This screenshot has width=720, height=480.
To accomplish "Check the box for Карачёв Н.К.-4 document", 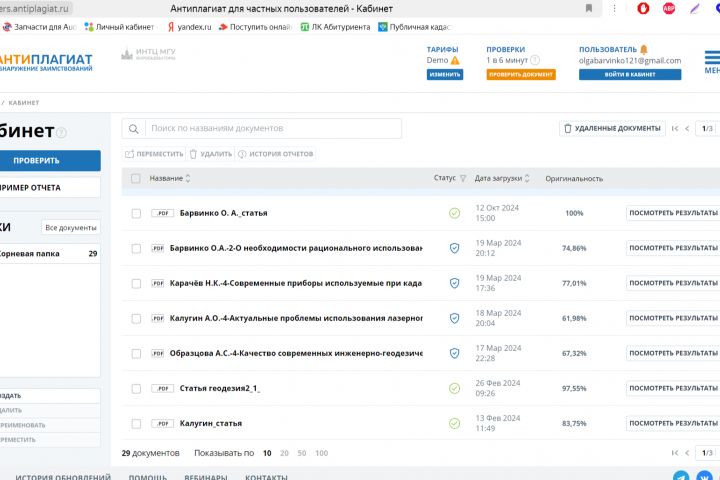I will click(x=136, y=283).
